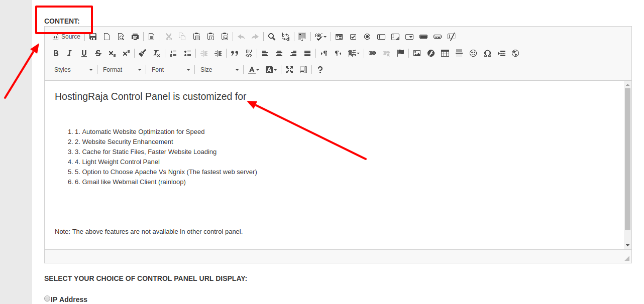The width and height of the screenshot is (644, 304).
Task: Justify the text
Action: click(307, 53)
